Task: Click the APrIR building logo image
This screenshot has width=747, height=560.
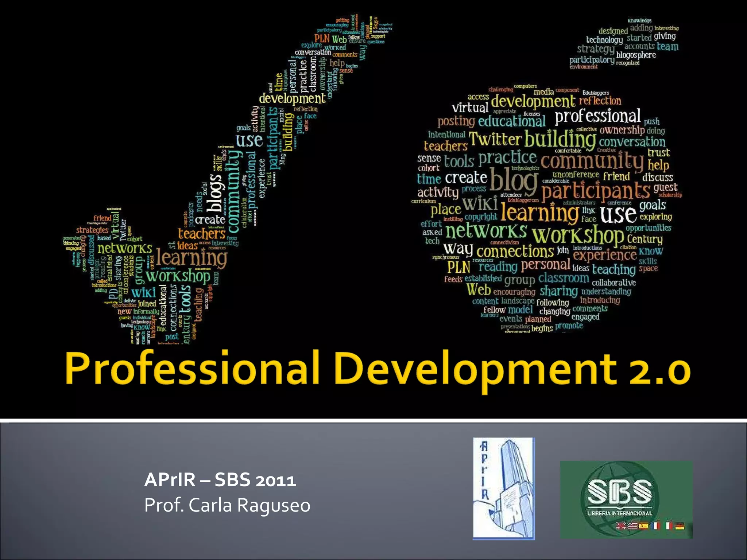Action: (x=503, y=489)
